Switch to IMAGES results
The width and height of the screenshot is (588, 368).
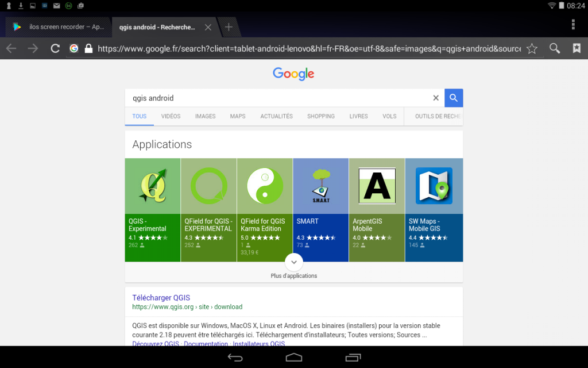pos(205,116)
